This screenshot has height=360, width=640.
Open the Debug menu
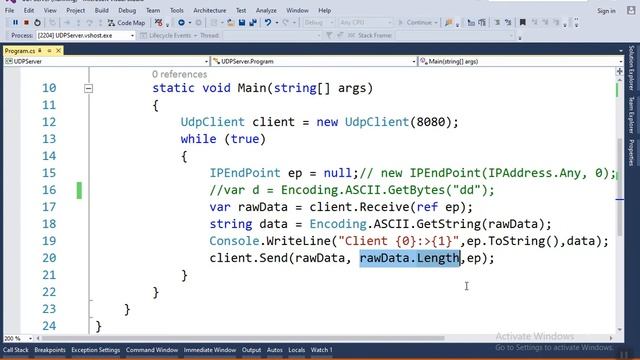click(x=127, y=11)
